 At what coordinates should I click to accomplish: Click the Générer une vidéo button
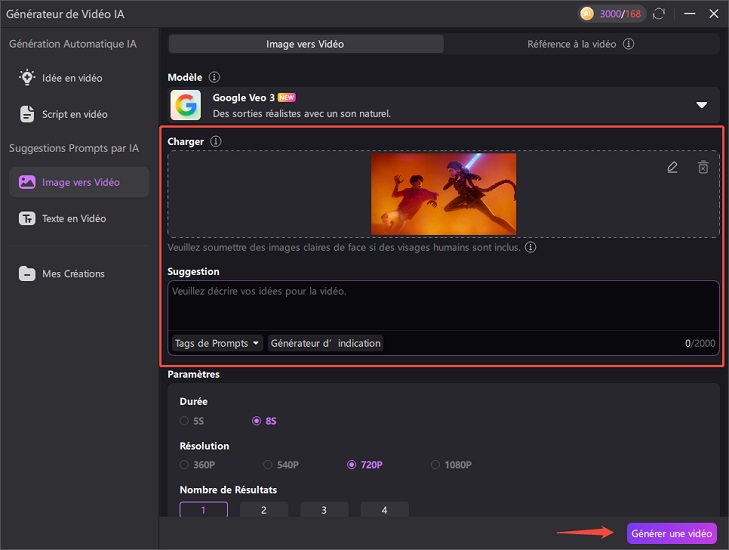(x=671, y=533)
